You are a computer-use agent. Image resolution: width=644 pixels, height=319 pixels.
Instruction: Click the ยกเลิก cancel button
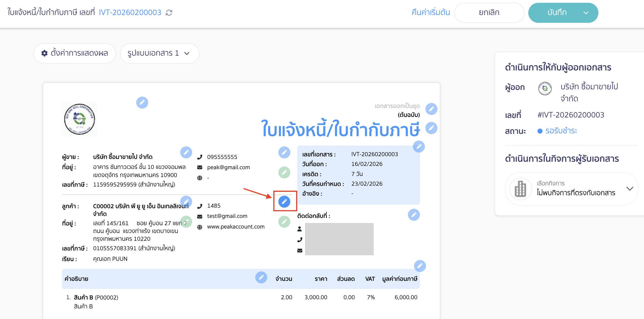pos(489,13)
